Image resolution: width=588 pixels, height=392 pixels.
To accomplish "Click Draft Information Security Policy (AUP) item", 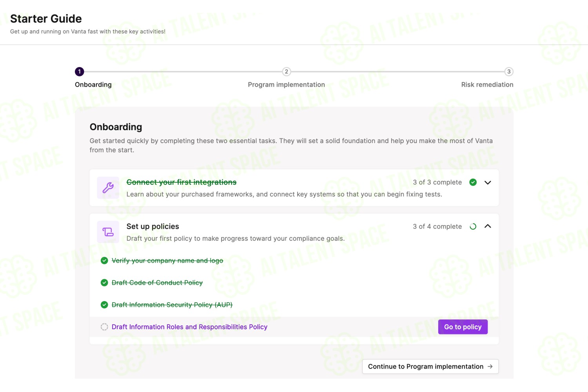I will pyautogui.click(x=172, y=305).
